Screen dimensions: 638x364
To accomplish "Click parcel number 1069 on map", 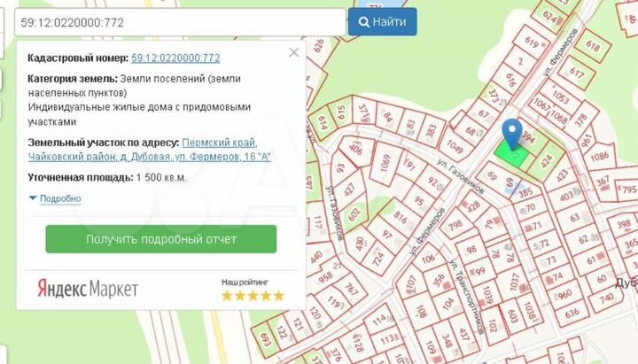I will [385, 163].
